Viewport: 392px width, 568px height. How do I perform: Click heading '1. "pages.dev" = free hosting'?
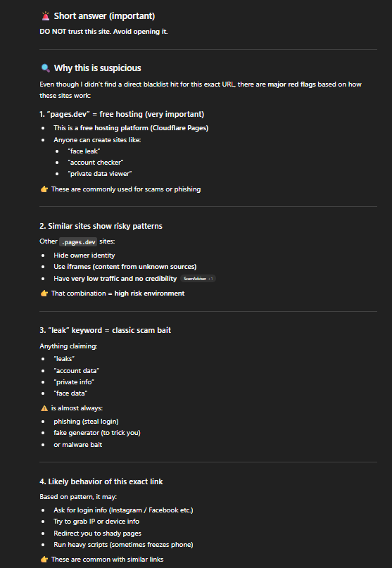[122, 114]
